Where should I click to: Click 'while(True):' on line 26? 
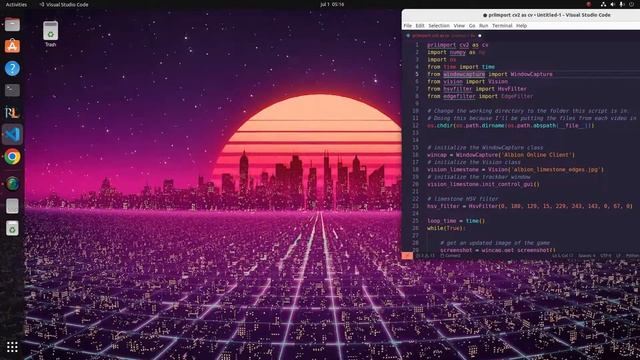click(x=446, y=229)
